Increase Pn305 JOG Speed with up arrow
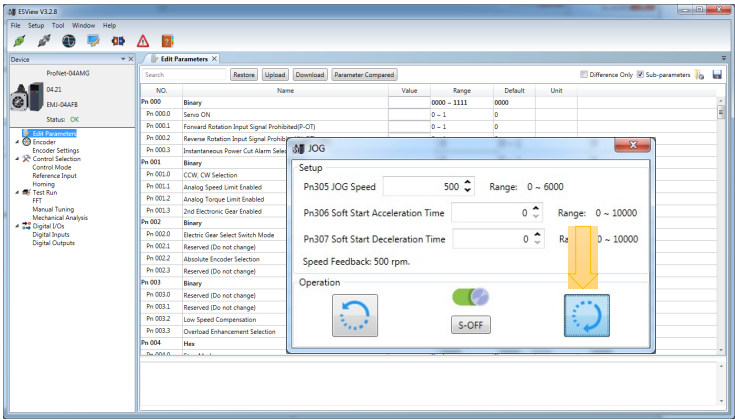Viewport: 735px width, 420px height. tap(467, 182)
